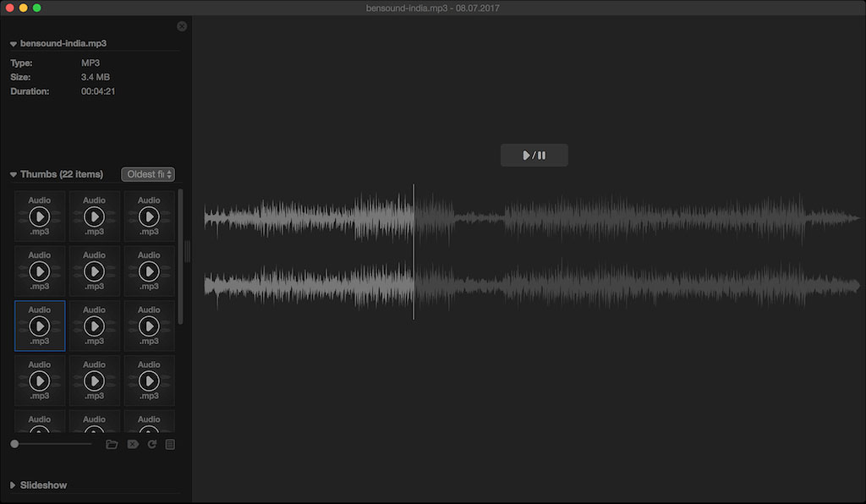The height and width of the screenshot is (504, 866).
Task: Select the first audio thumbnail in top row
Action: pos(40,216)
